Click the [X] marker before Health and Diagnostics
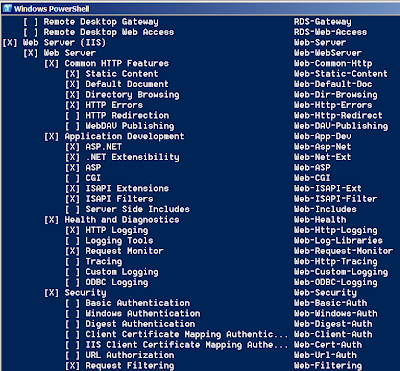400x371 pixels. tap(51, 220)
